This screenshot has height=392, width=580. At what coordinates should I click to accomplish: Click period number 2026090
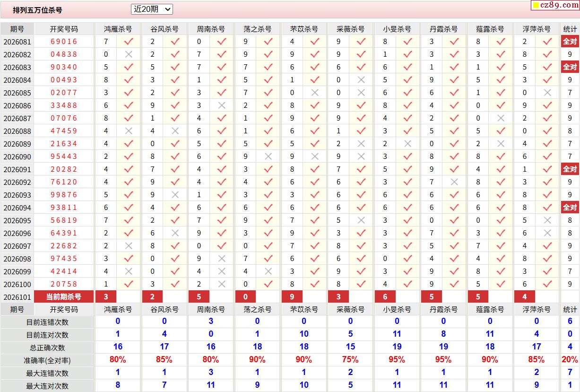[x=17, y=157]
